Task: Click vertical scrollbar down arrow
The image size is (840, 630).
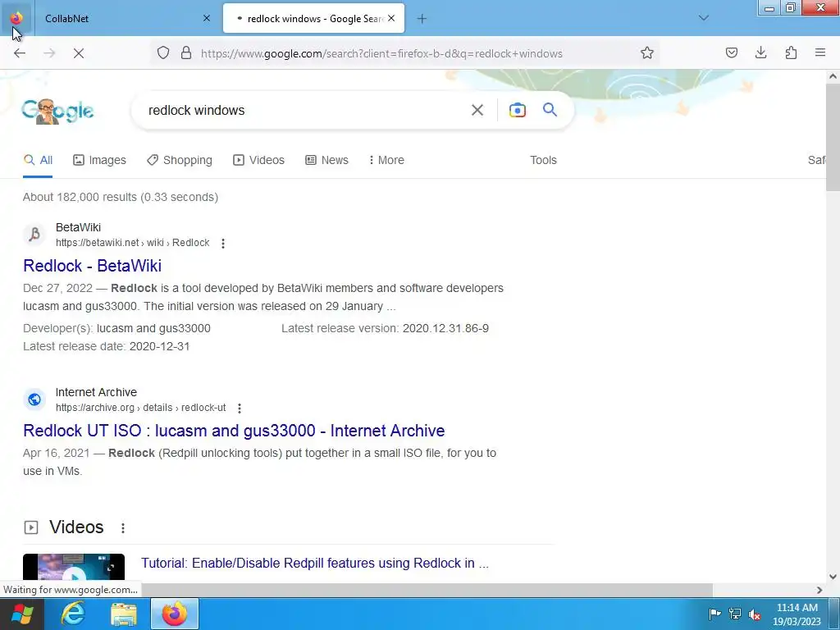Action: 833,577
